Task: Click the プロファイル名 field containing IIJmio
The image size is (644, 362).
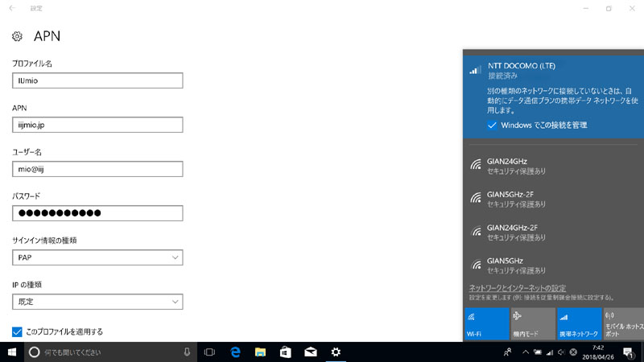Action: click(97, 80)
